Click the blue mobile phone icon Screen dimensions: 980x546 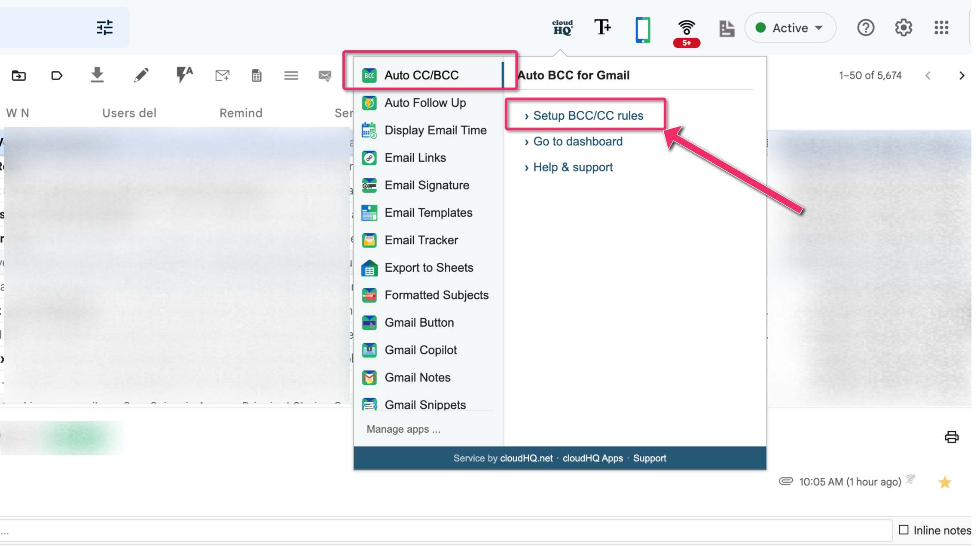tap(643, 30)
